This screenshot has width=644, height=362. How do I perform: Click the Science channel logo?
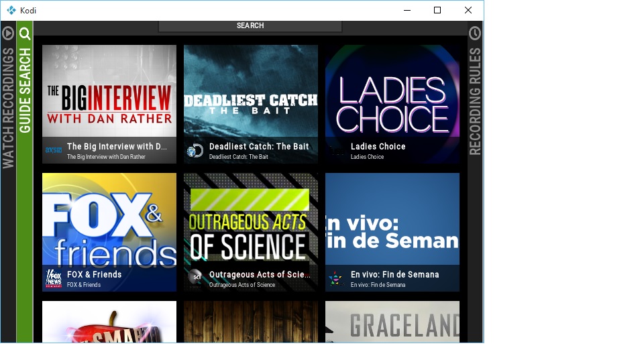[195, 277]
